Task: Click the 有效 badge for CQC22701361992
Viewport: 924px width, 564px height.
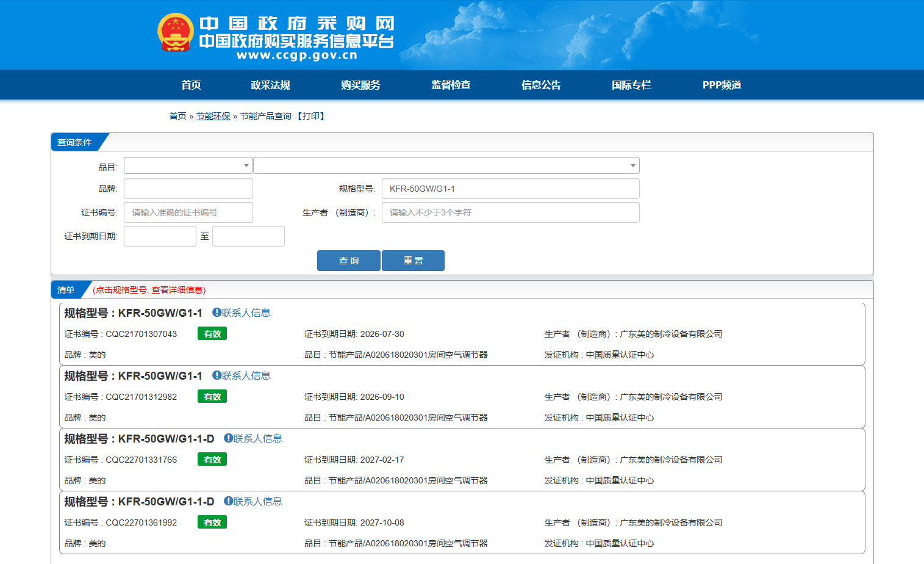Action: (x=212, y=522)
